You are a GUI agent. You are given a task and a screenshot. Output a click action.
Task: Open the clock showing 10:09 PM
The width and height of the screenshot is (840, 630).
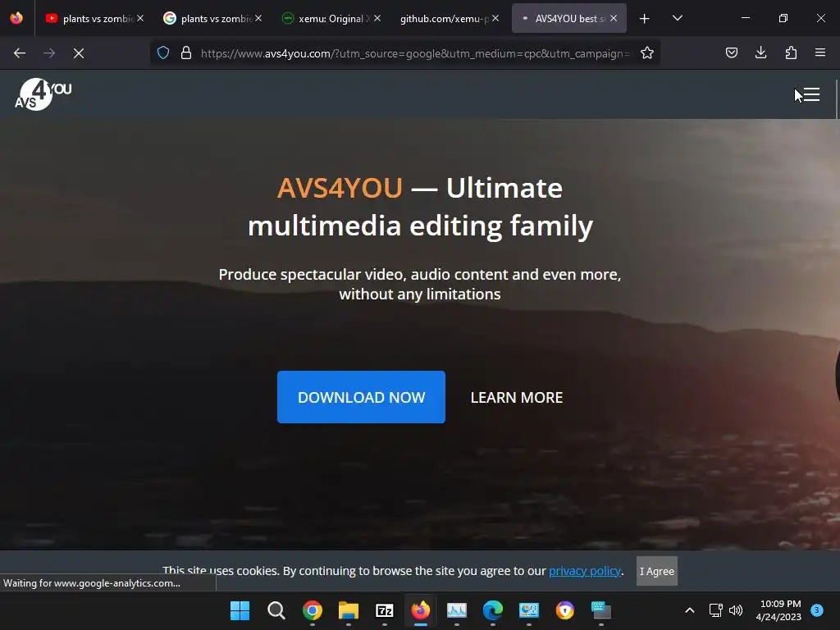780,610
